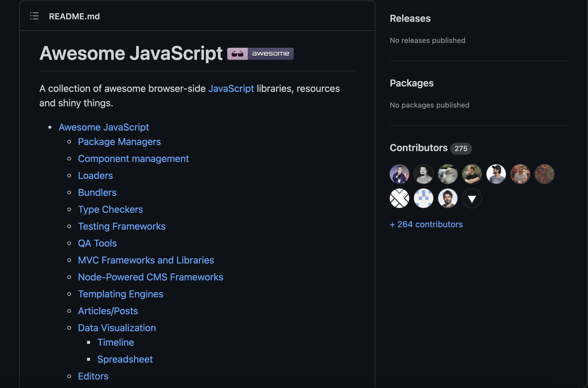
Task: Open the Data Visualization contents link
Action: point(117,328)
